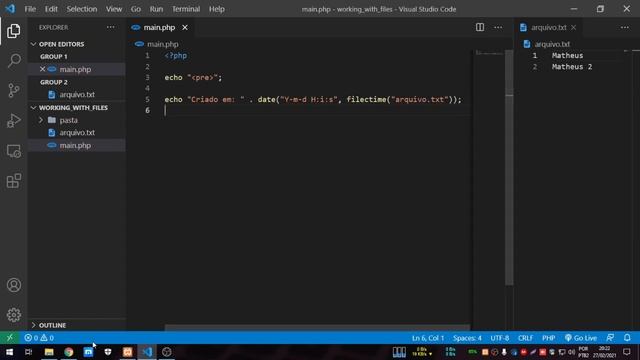
Task: Switch to Visual Studio Code taskbar icon
Action: coord(147,352)
